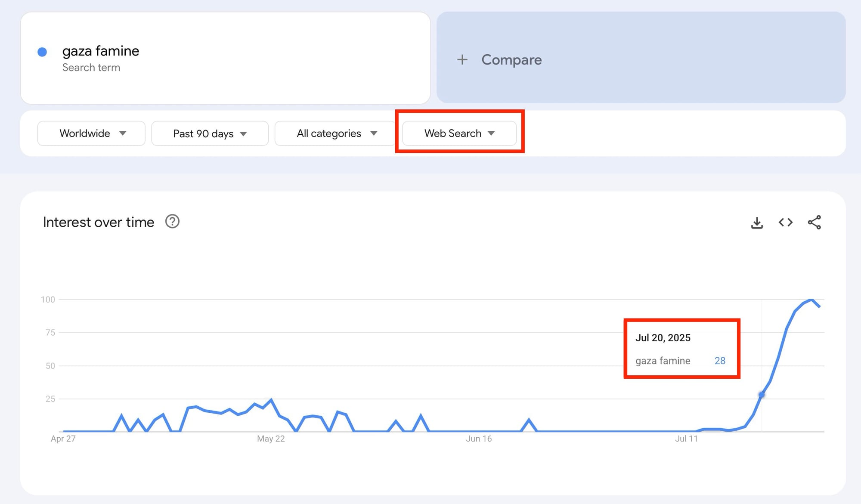Click the Search term subtitle text
Viewport: 861px width, 504px height.
point(91,68)
